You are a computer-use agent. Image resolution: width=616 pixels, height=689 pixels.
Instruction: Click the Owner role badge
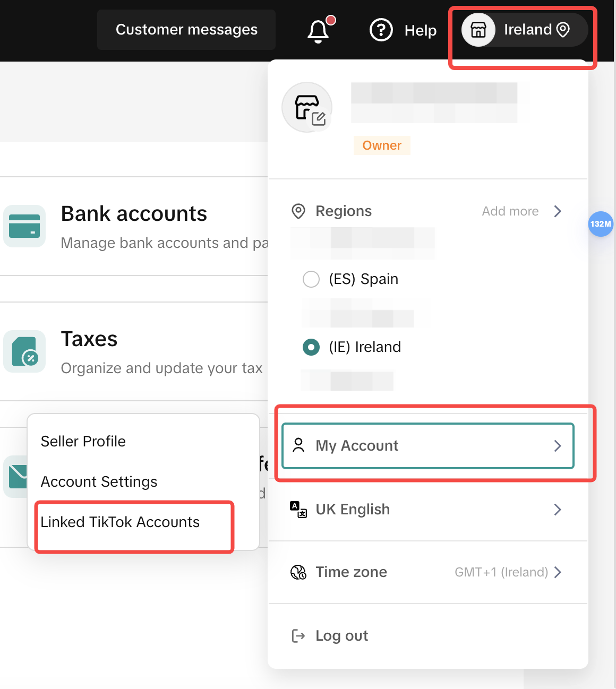click(382, 145)
